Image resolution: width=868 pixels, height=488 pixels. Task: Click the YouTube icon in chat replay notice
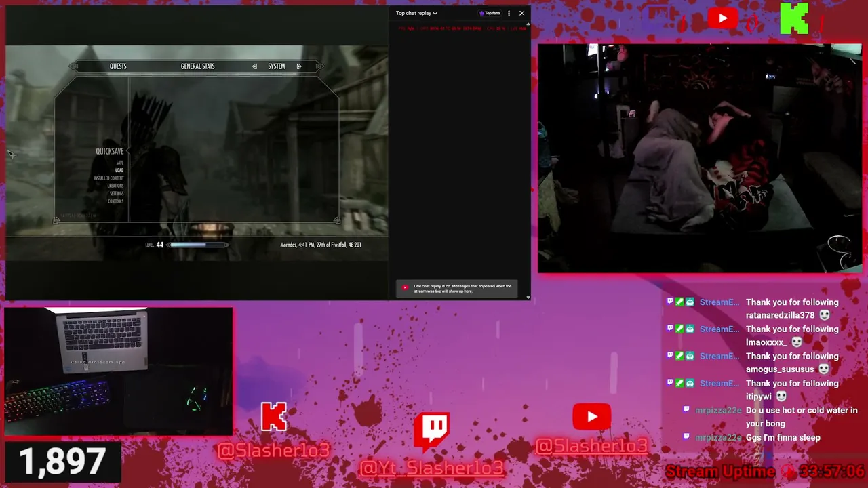point(405,287)
